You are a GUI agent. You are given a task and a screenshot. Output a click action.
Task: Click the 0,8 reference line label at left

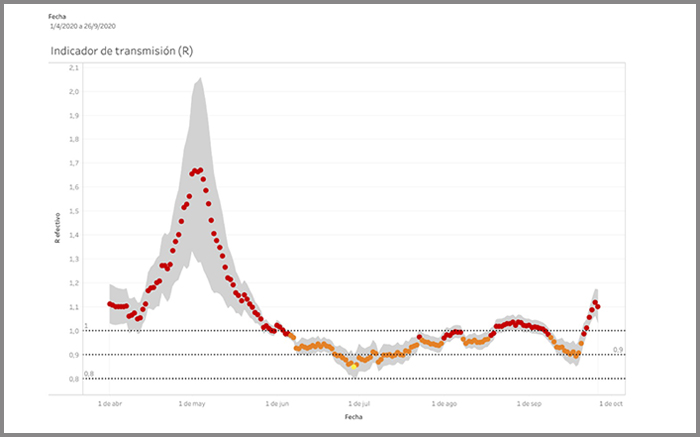pyautogui.click(x=88, y=374)
